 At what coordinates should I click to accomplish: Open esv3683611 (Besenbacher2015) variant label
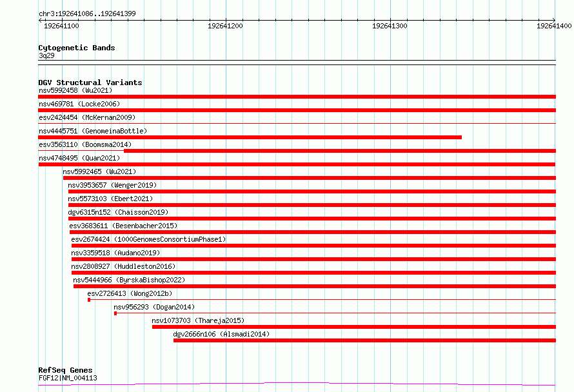[123, 226]
